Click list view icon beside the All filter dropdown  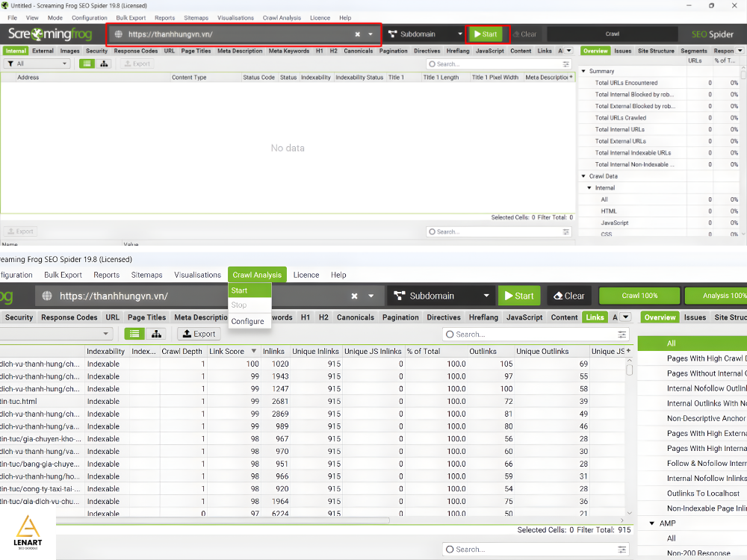87,63
